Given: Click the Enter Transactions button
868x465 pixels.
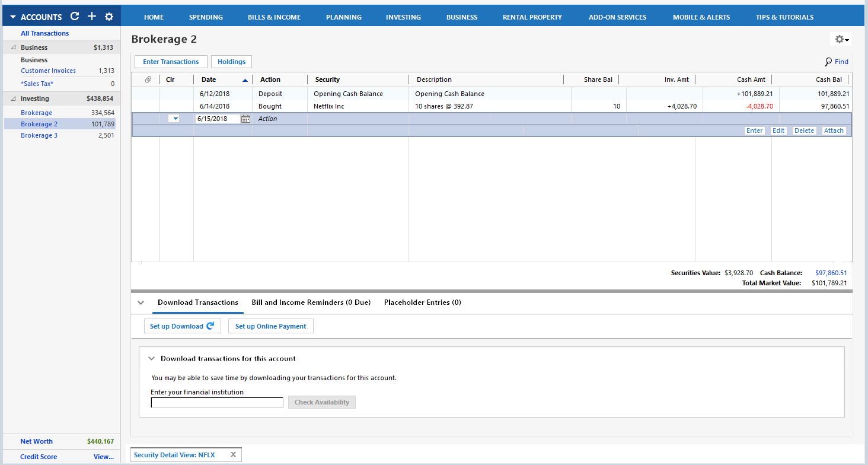Looking at the screenshot, I should tap(171, 62).
